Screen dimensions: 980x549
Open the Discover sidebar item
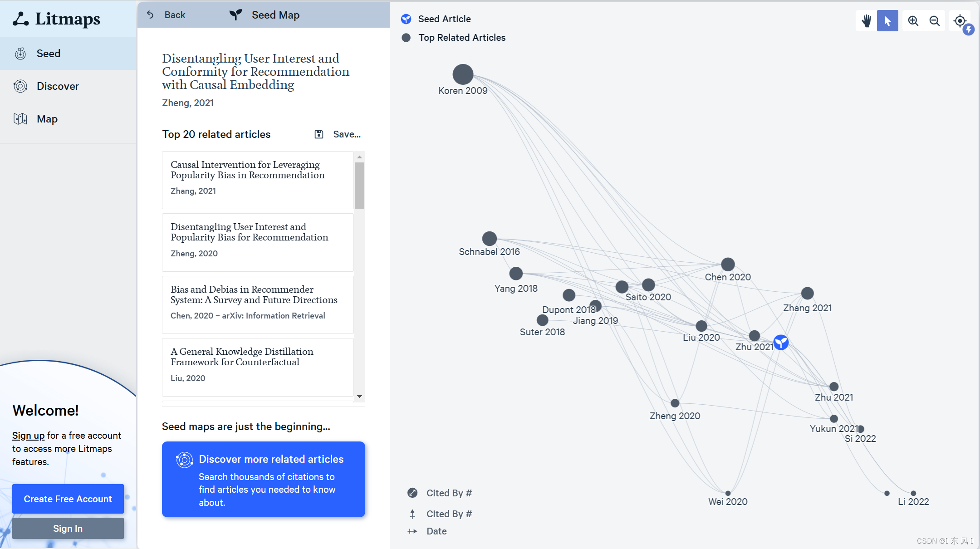coord(58,86)
